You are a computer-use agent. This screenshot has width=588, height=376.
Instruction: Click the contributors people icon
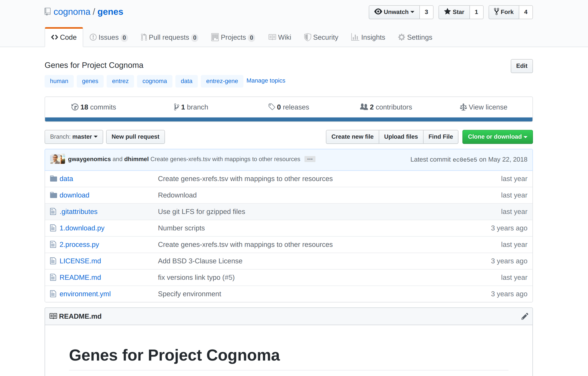[363, 107]
